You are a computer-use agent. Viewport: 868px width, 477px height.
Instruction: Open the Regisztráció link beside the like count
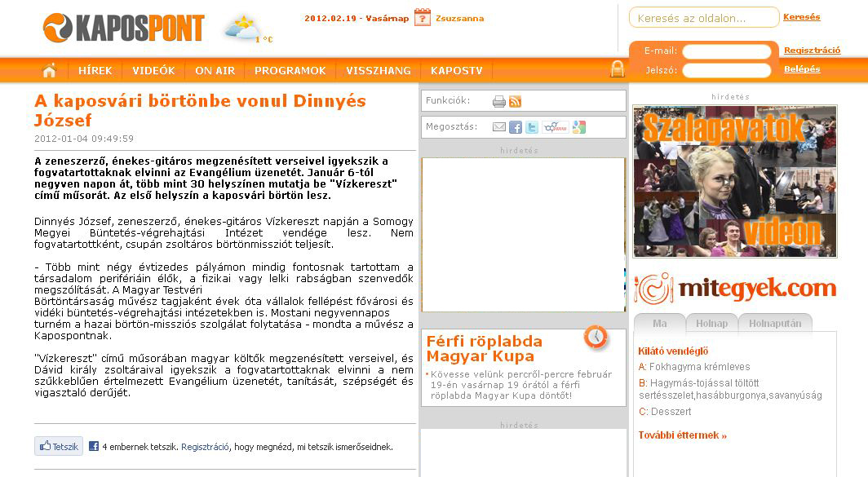(205, 447)
